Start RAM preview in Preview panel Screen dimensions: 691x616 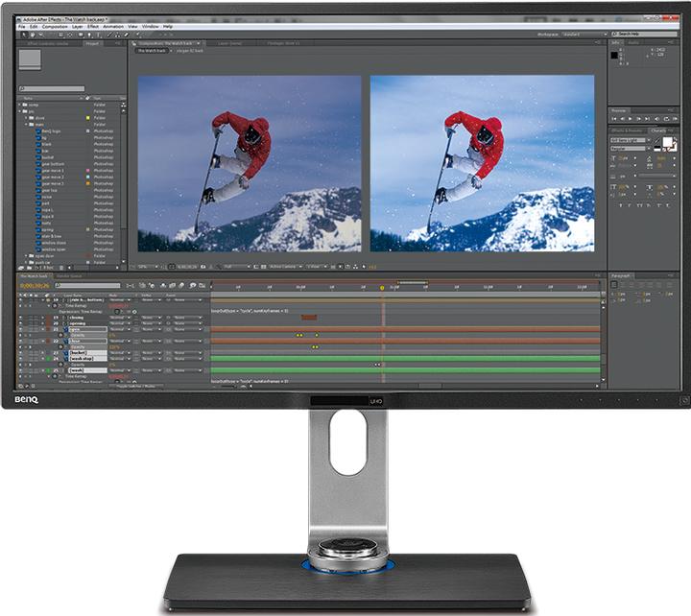675,119
